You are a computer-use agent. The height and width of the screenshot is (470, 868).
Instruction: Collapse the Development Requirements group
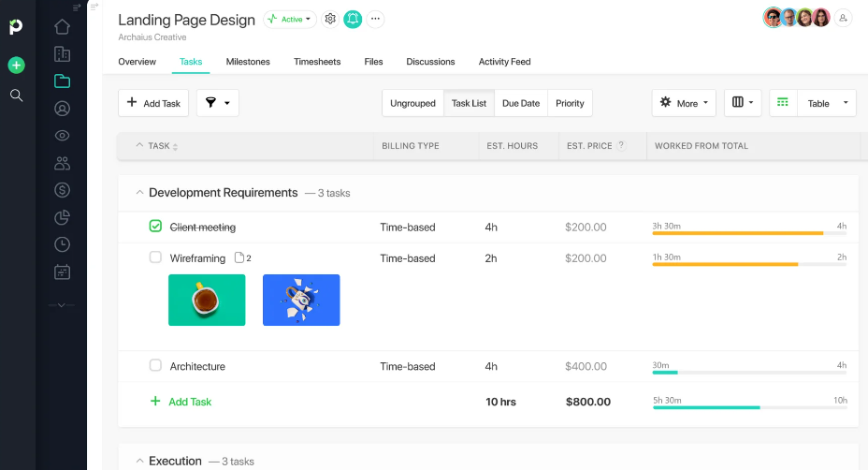tap(140, 193)
